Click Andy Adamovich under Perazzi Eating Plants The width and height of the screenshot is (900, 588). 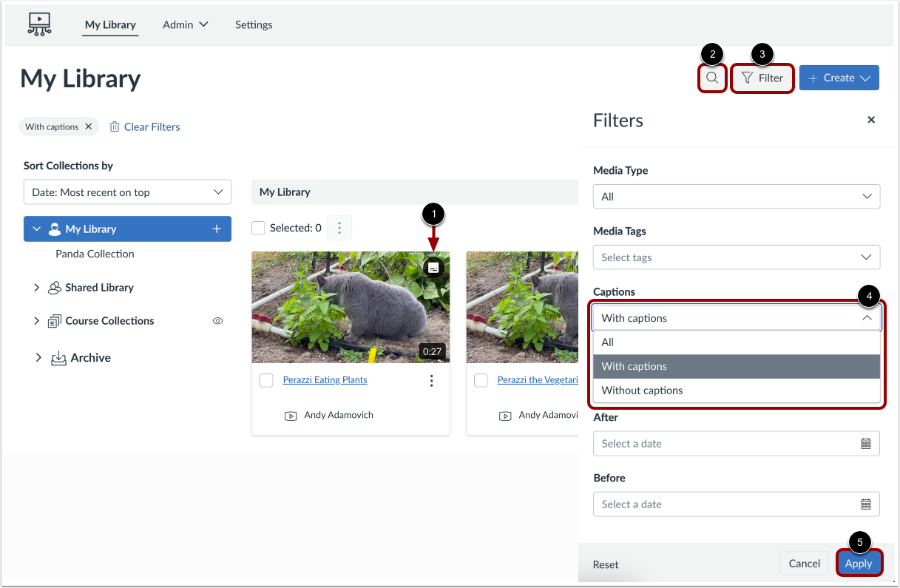(339, 416)
